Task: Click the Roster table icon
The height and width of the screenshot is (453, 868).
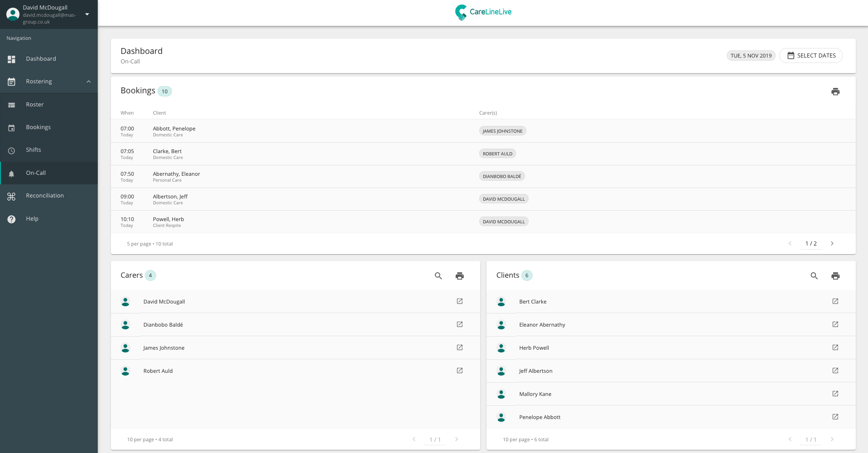Action: tap(12, 105)
